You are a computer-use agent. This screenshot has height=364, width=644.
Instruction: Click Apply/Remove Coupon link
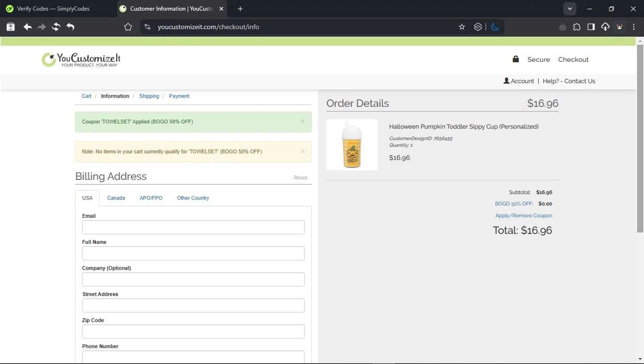[524, 216]
